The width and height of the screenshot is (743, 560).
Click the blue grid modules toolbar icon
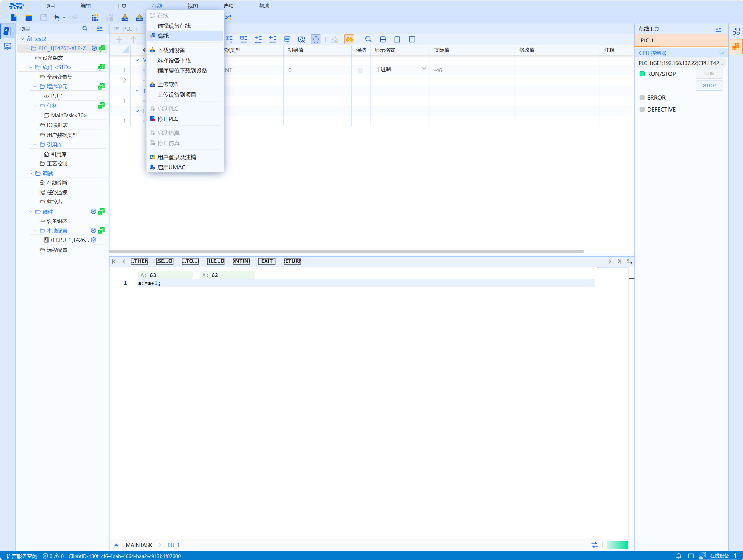pyautogui.click(x=95, y=18)
